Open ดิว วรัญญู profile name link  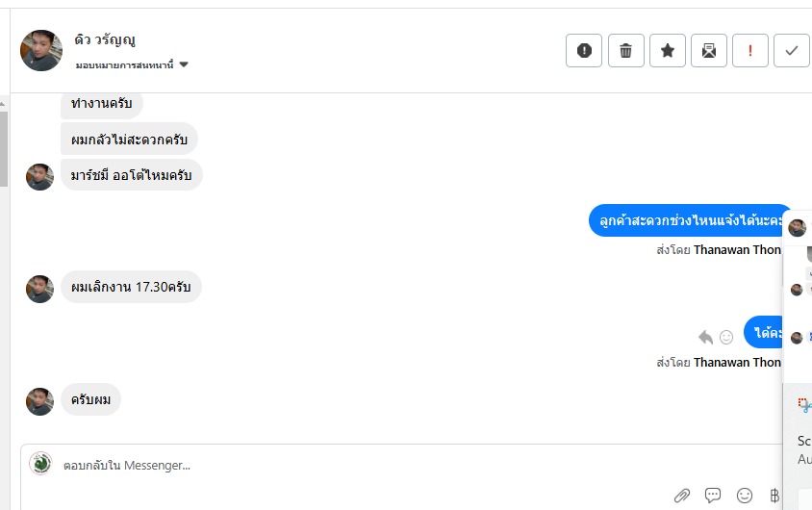pos(105,40)
